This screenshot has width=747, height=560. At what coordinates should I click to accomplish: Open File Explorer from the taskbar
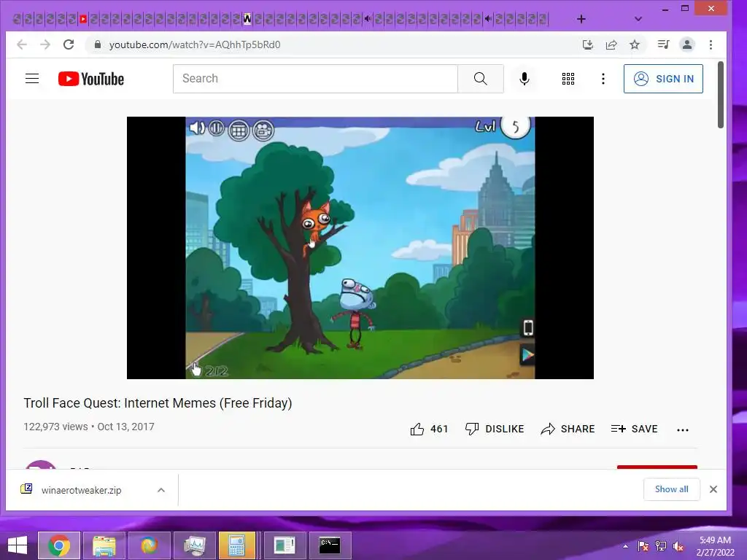tap(104, 545)
